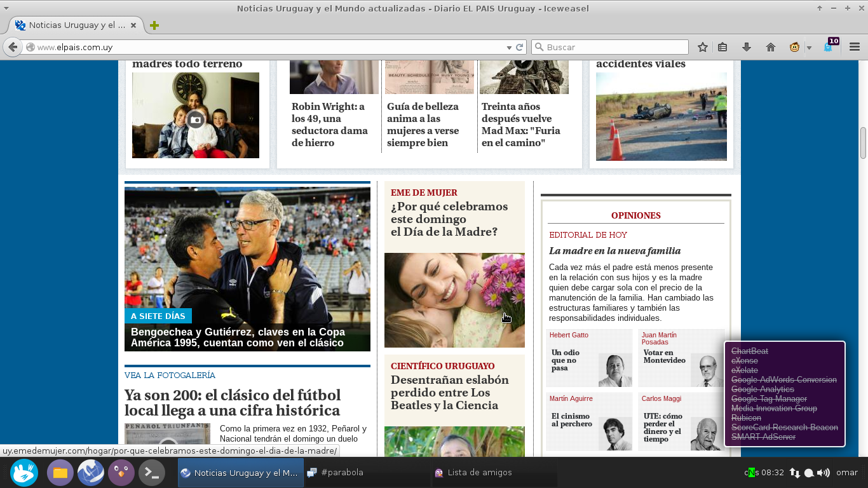868x488 pixels.
Task: Go to the home page icon
Action: click(x=771, y=47)
